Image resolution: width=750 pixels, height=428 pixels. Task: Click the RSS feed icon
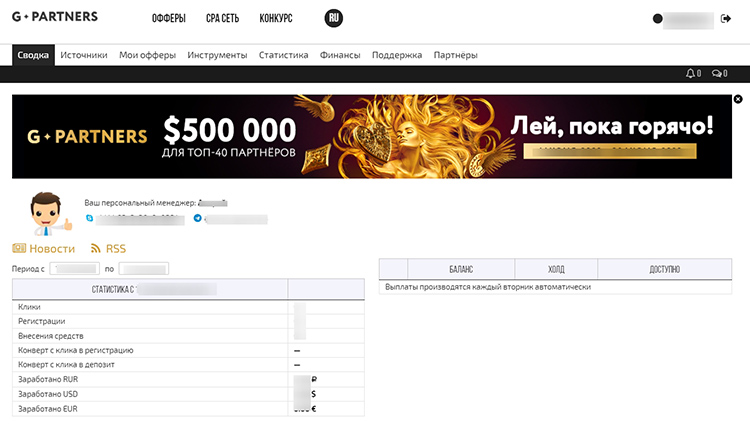96,248
